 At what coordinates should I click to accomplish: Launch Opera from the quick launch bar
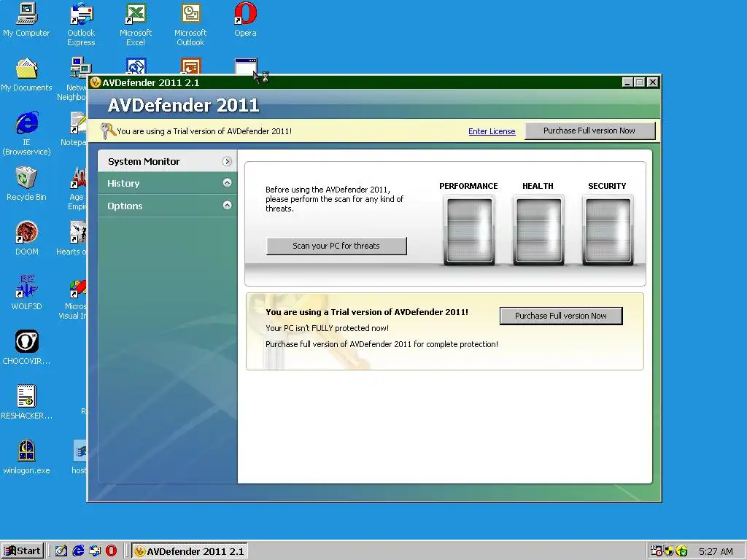[x=111, y=551]
